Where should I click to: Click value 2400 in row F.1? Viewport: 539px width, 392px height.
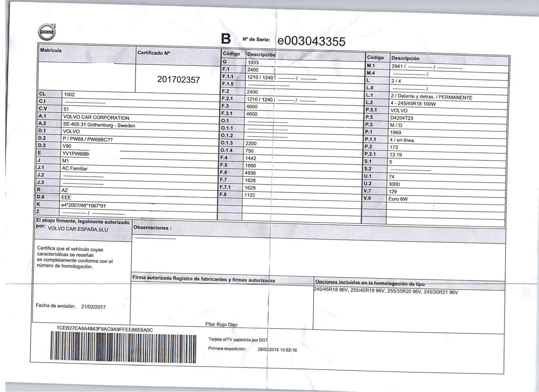click(253, 70)
